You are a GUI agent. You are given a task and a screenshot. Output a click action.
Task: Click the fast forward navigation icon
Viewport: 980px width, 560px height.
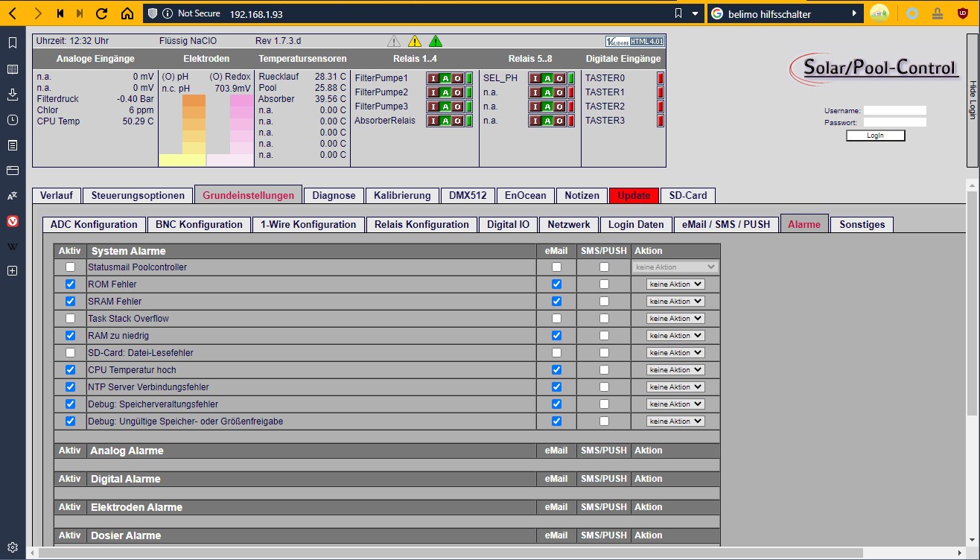click(x=80, y=13)
